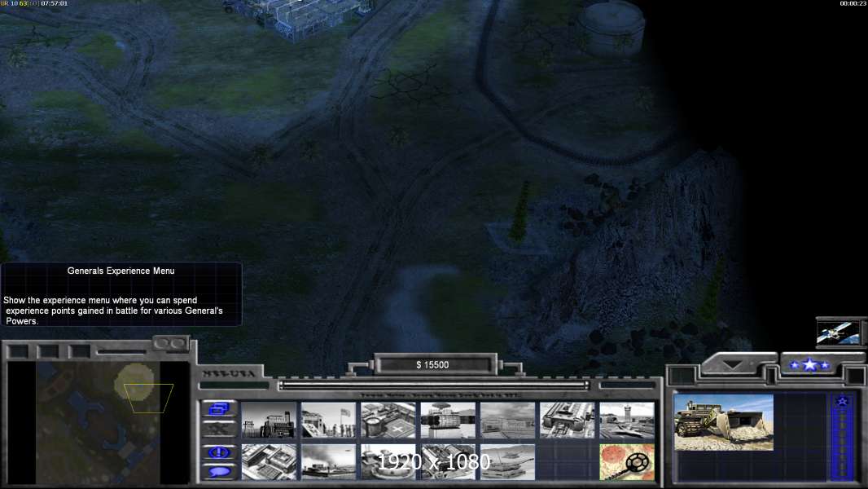Build the Particle Cannon superweapon
The height and width of the screenshot is (489, 868).
pos(388,462)
